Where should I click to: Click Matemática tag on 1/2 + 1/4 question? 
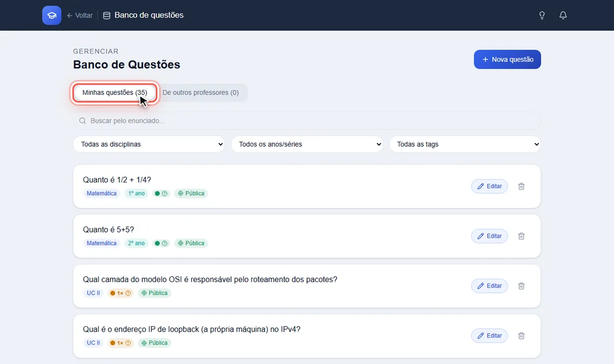click(102, 193)
